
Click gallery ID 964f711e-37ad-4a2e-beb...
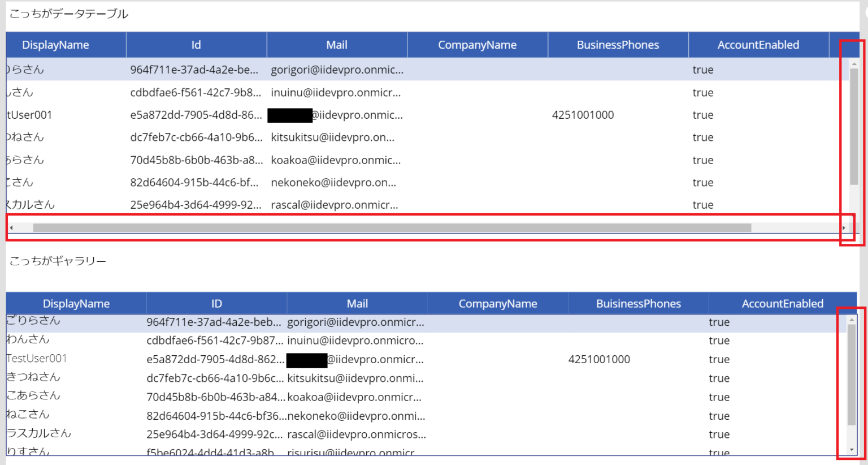(x=214, y=322)
